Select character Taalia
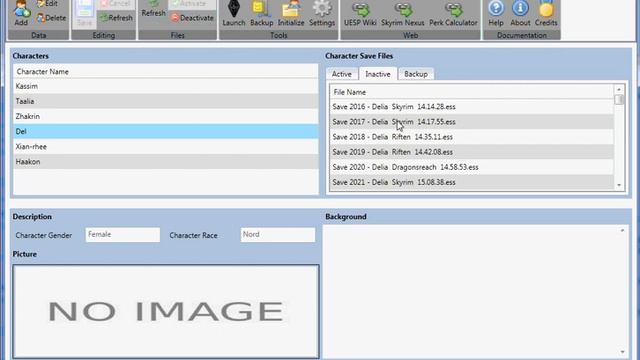 (166, 101)
